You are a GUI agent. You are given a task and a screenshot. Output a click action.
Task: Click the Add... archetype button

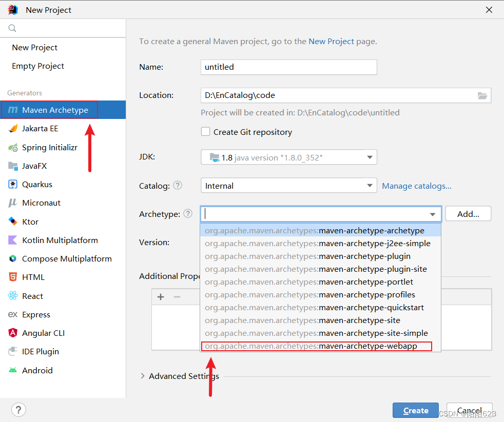(468, 214)
